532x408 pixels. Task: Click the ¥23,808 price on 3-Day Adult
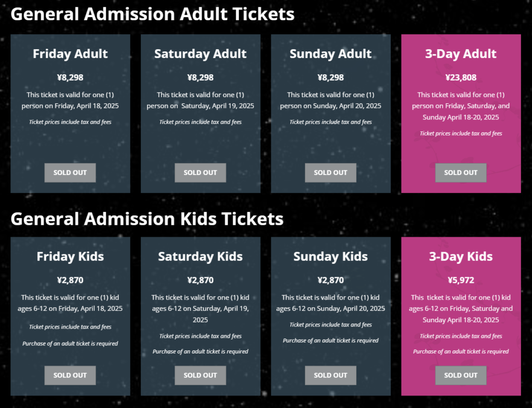(x=461, y=77)
